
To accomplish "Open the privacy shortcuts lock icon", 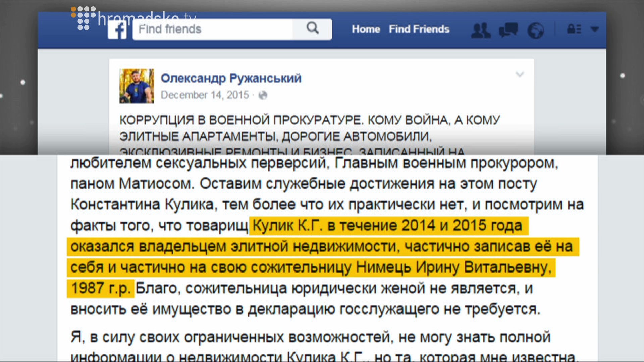I will pos(574,29).
